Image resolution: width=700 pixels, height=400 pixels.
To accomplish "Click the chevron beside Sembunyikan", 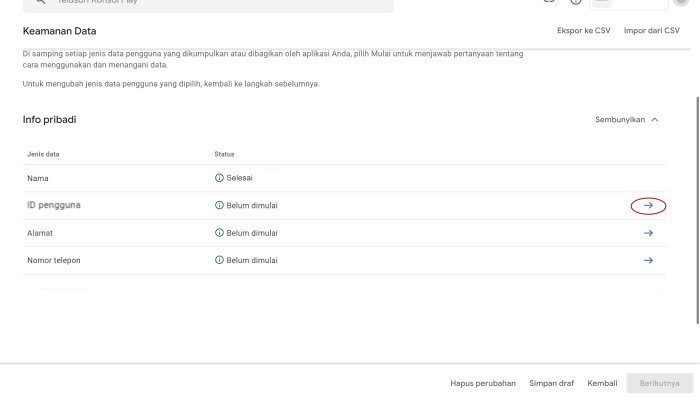I will [x=654, y=120].
